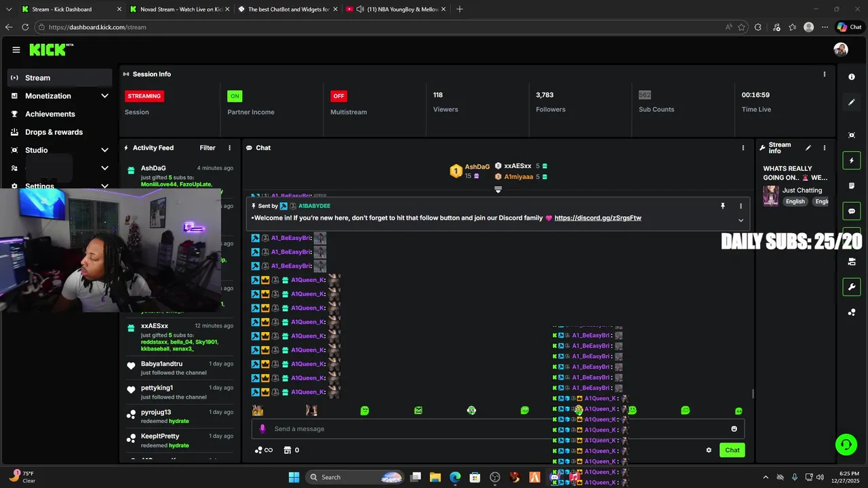Show hidden system tray icons

pos(766,477)
